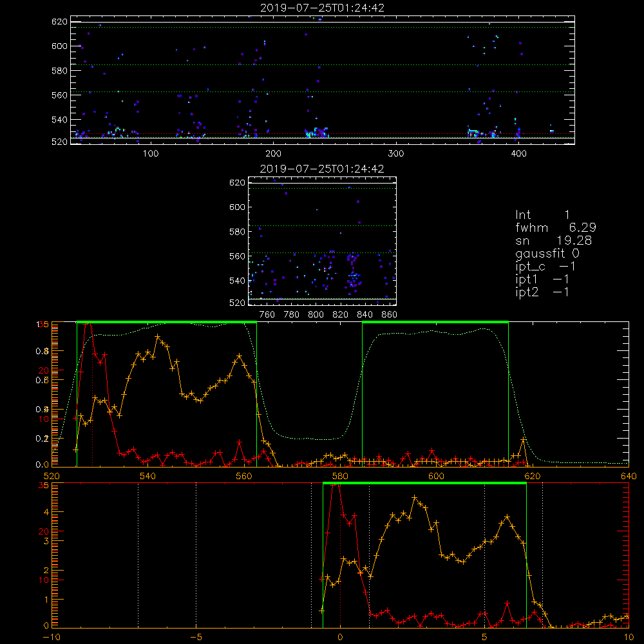Click the "200" x-axis label of the wide plot
Viewport: 644px width, 644px height.
273,154
